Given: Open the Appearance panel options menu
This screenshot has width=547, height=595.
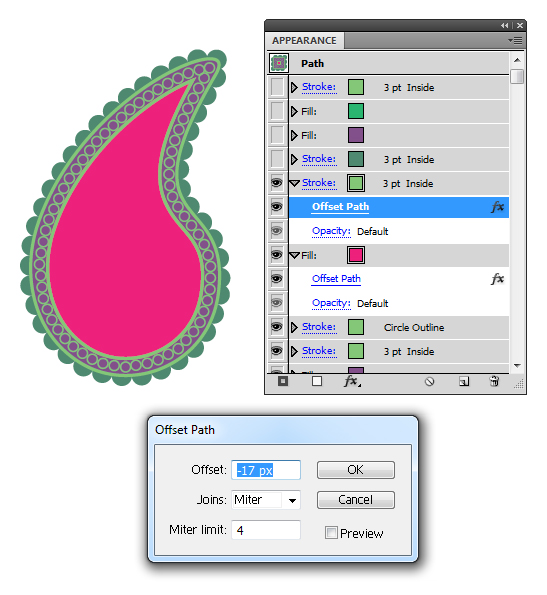Looking at the screenshot, I should [x=516, y=40].
